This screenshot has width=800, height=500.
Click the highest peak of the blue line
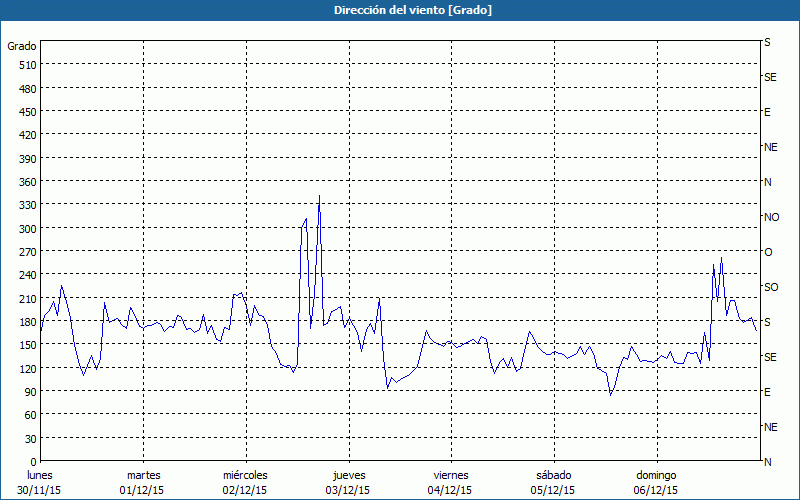[319, 197]
